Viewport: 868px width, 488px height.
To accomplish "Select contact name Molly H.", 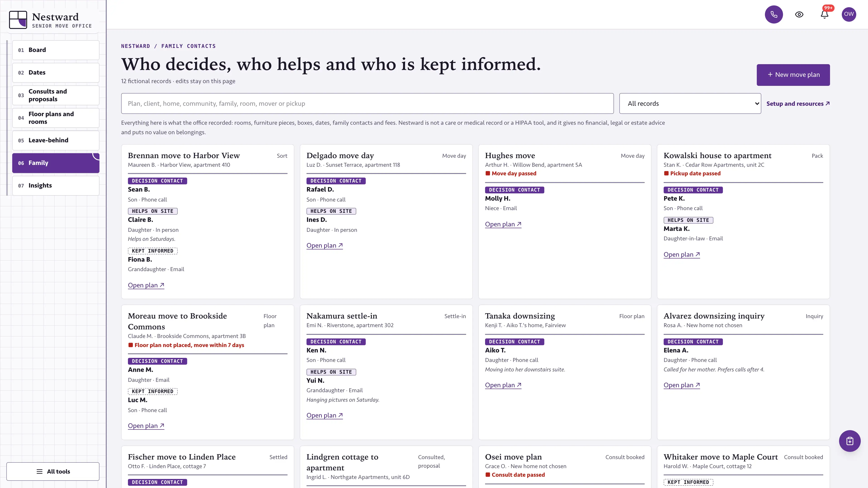I will pyautogui.click(x=498, y=199).
